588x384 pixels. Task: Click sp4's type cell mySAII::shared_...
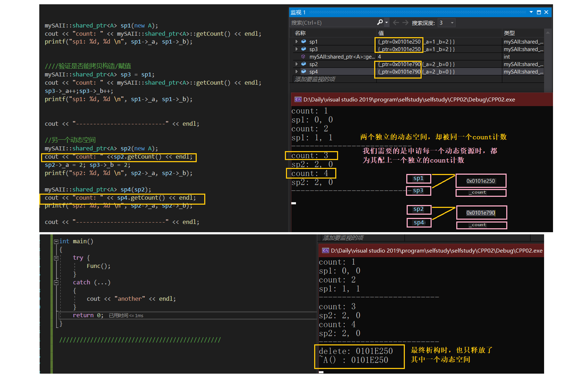[523, 72]
